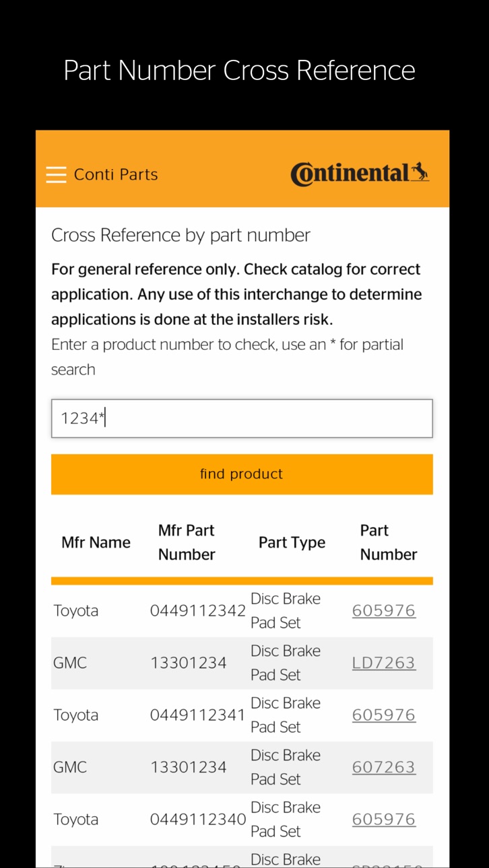This screenshot has width=489, height=868.
Task: Select the Part Number Cross Reference title
Action: (239, 71)
